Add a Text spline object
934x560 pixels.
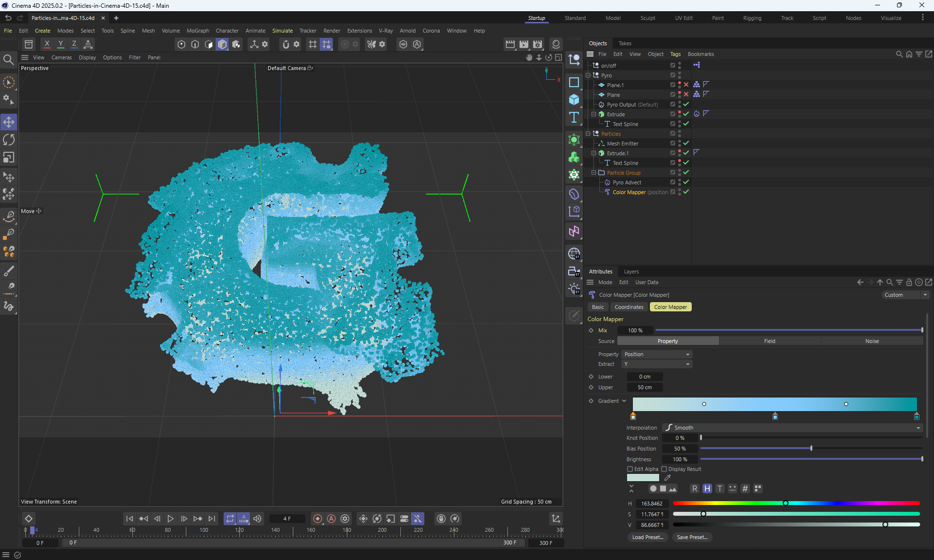pos(574,117)
